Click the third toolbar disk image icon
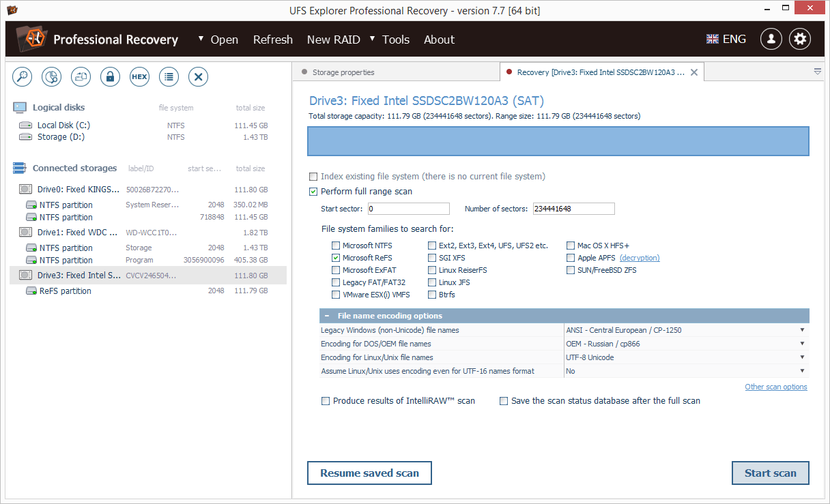 [81, 77]
